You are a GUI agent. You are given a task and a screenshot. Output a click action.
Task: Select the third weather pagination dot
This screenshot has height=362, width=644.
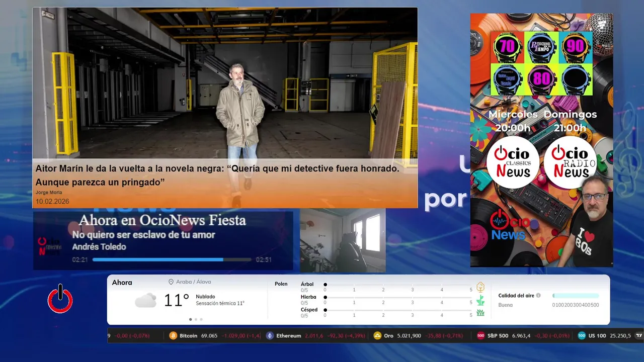pyautogui.click(x=201, y=319)
